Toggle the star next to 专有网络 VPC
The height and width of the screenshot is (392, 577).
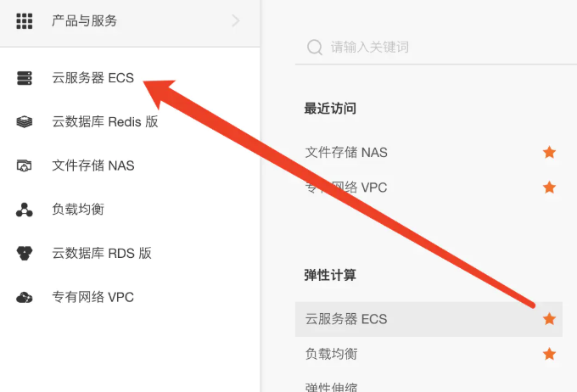pos(549,187)
